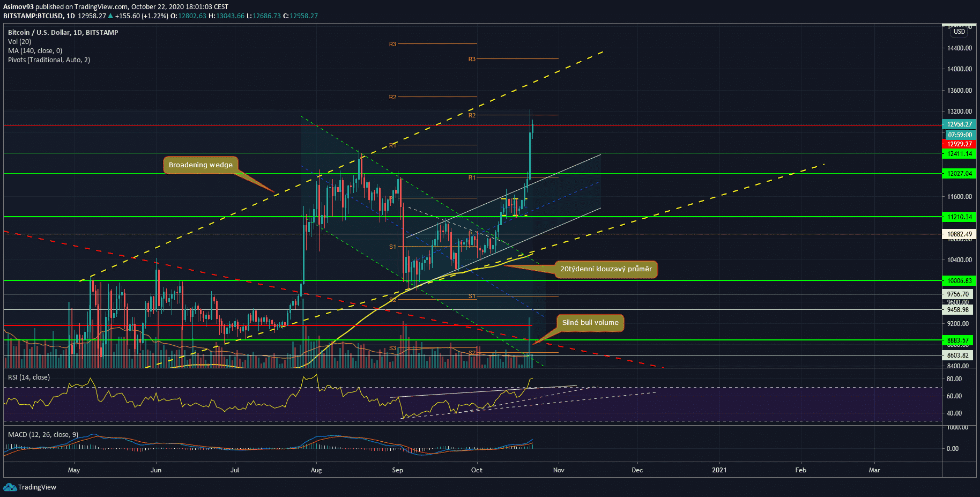Click the 07:59:00 candle countdown label

[959, 135]
